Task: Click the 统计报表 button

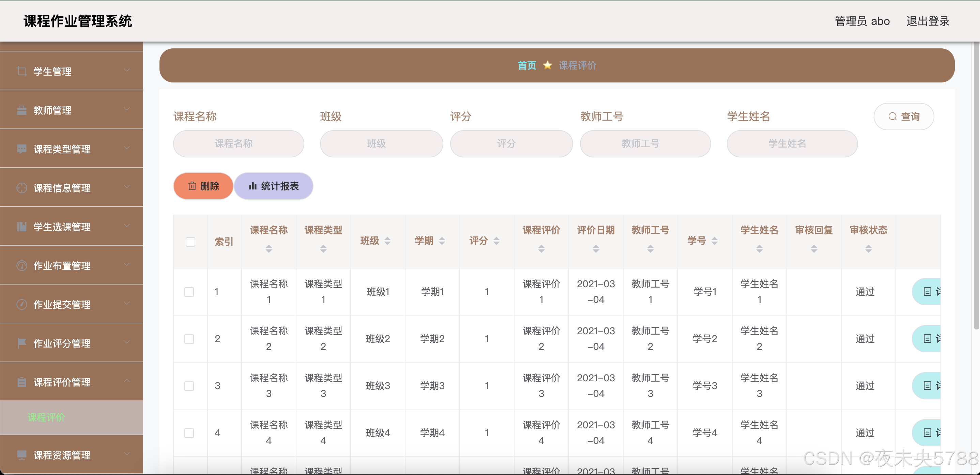Action: (274, 186)
